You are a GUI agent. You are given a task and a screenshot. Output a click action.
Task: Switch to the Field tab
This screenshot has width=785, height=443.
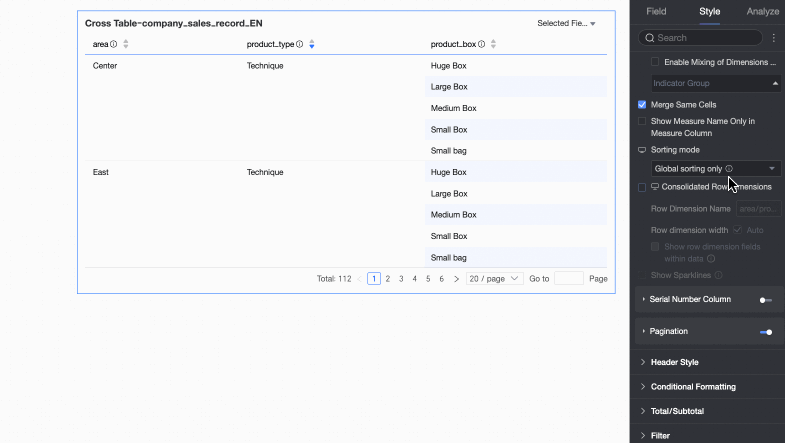656,12
